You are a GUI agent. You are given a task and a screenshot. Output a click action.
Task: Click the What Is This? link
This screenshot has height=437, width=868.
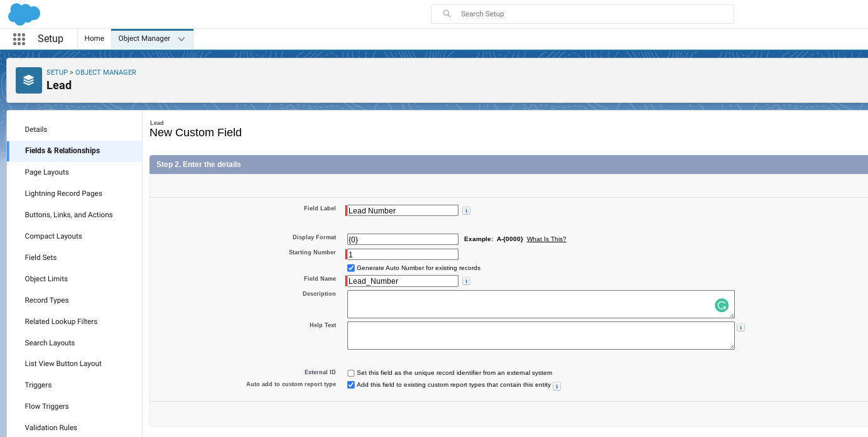[x=546, y=239]
